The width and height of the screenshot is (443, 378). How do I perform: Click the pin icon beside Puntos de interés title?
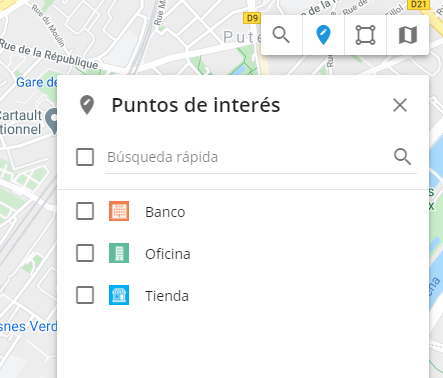(87, 105)
